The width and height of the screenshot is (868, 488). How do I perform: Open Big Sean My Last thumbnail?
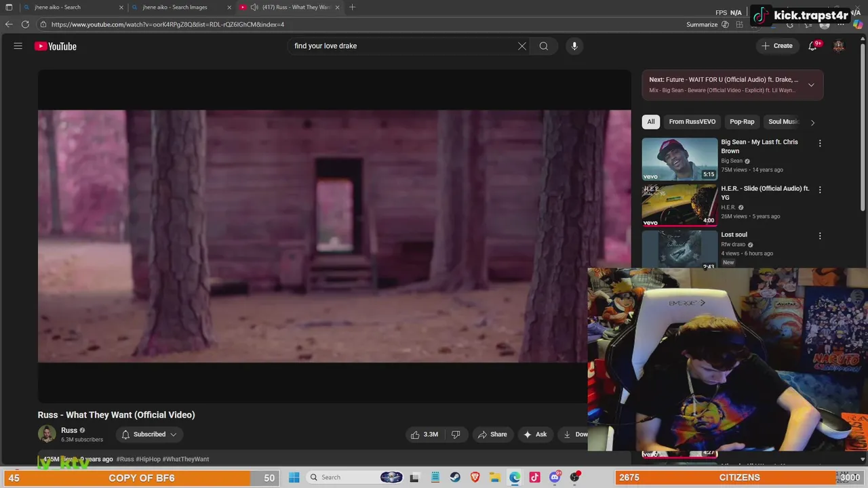[x=679, y=159]
